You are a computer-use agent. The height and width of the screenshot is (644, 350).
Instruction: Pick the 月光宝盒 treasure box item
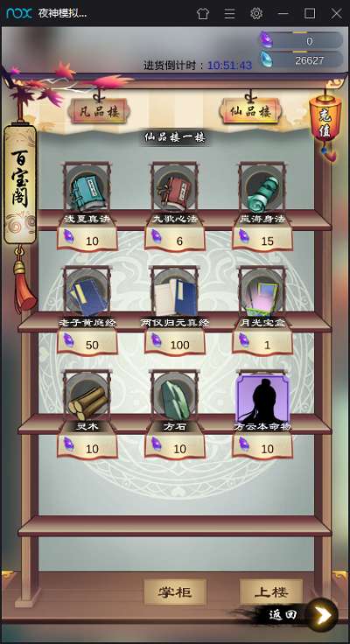pos(262,292)
